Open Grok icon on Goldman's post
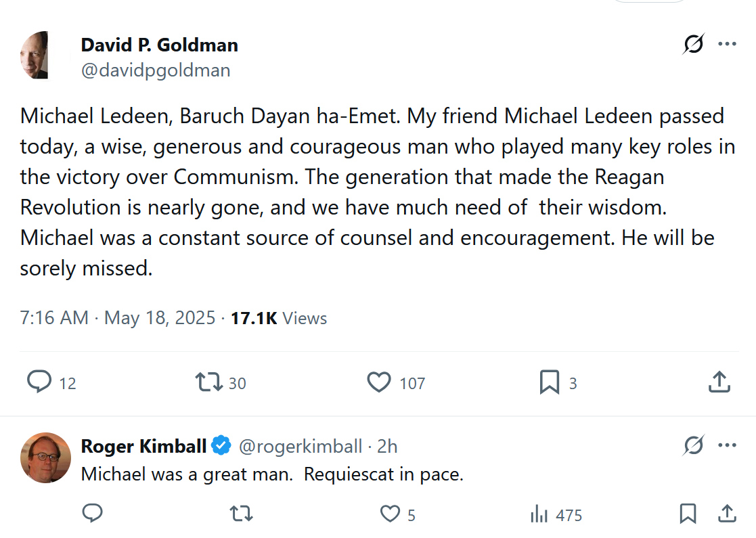This screenshot has height=538, width=756. pos(693,45)
